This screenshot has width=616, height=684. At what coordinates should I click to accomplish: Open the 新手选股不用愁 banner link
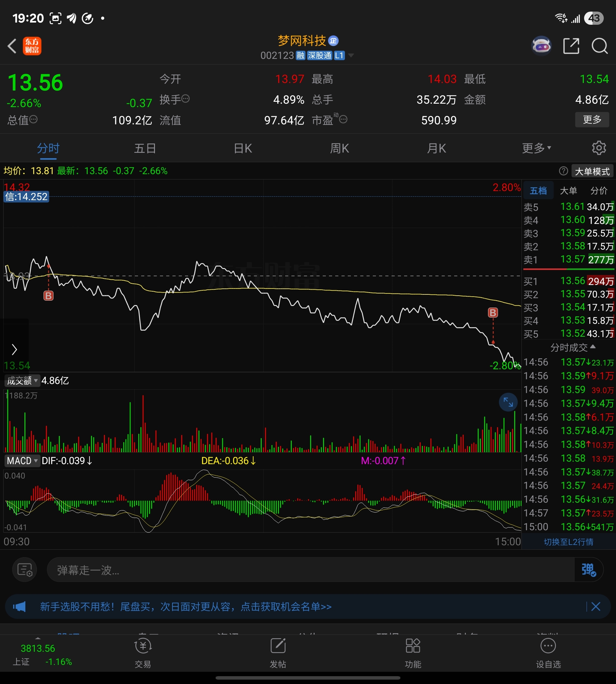click(x=186, y=606)
